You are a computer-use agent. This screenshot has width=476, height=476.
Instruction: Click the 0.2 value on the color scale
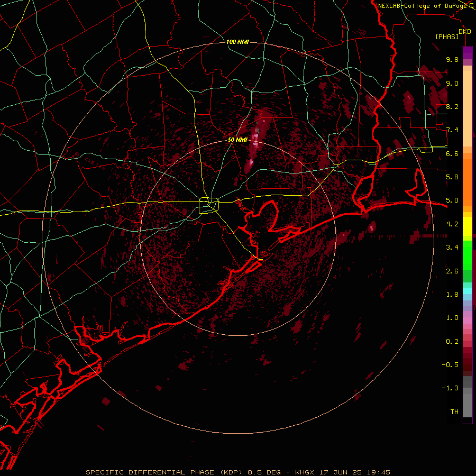[x=452, y=342]
